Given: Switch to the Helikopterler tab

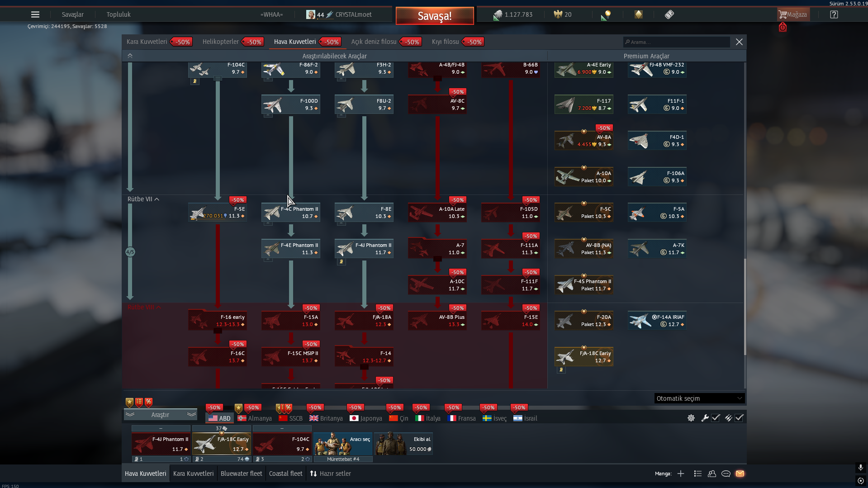Looking at the screenshot, I should 221,42.
